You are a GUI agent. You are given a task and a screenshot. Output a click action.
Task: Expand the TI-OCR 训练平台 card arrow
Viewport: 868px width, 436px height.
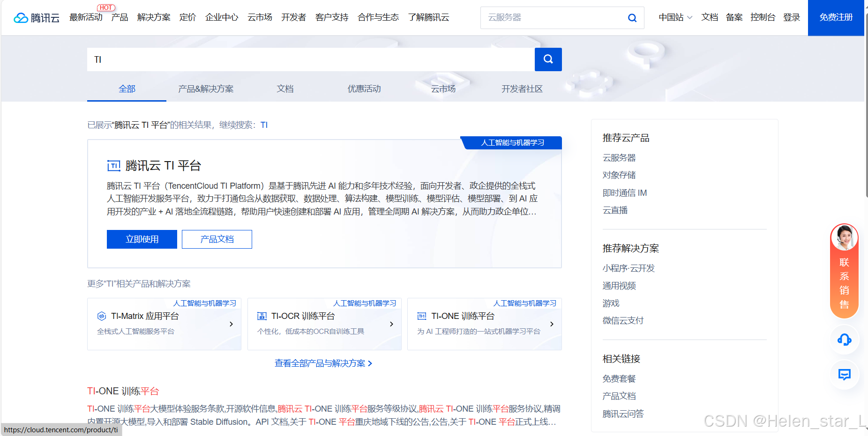tap(391, 324)
